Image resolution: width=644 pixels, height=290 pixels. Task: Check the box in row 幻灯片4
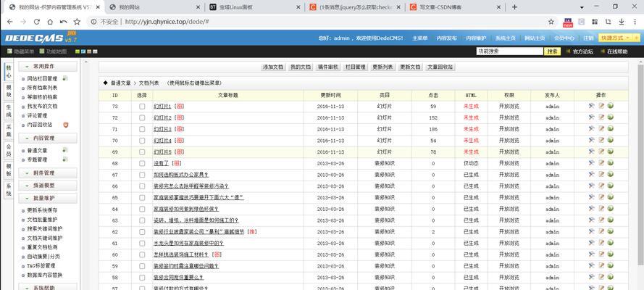(x=142, y=141)
